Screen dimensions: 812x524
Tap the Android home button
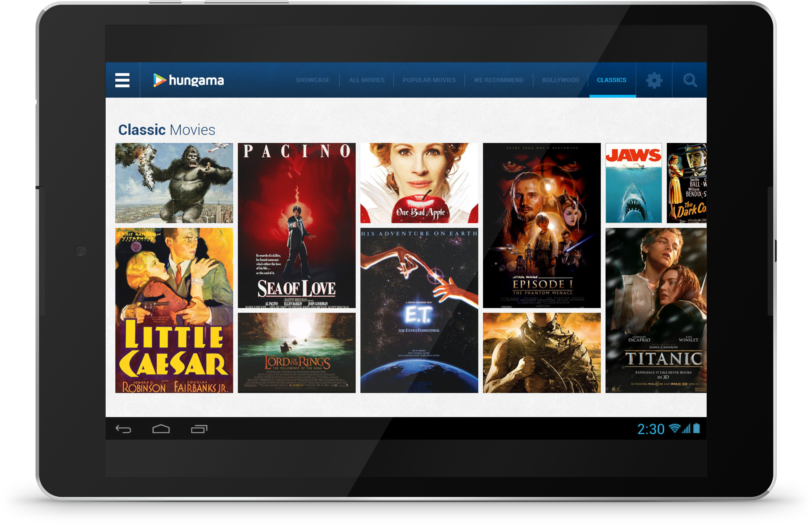pos(161,429)
